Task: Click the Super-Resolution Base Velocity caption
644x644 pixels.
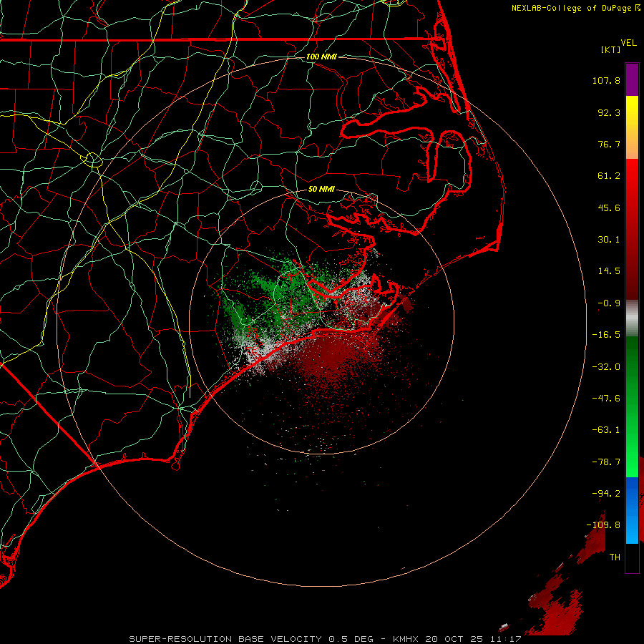Action: click(325, 639)
